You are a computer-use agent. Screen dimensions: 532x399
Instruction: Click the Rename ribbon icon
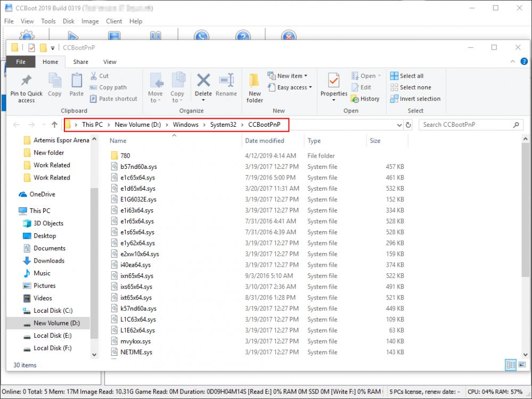click(226, 80)
